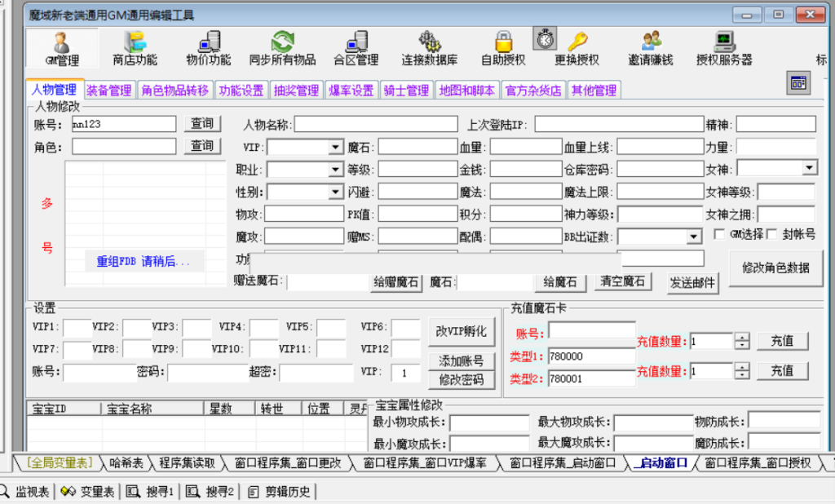Open the [全局变量表] bottom tab
The width and height of the screenshot is (835, 504).
click(60, 463)
